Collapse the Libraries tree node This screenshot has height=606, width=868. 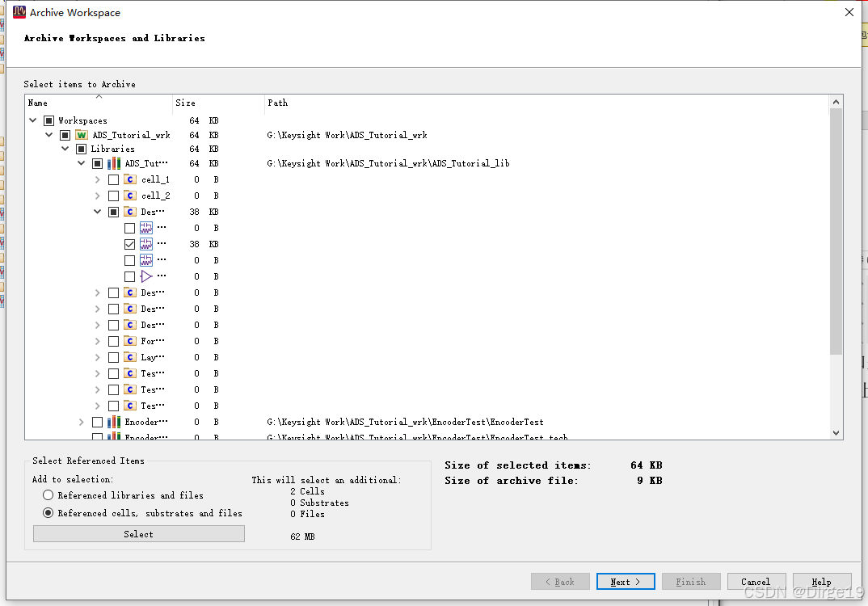tap(65, 148)
